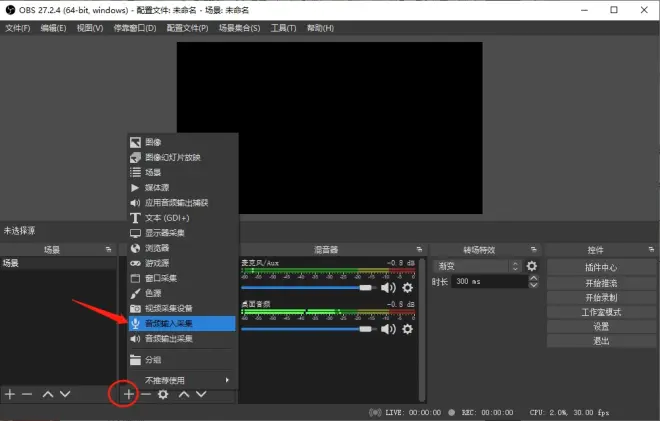
Task: Select 窗口采集 window capture source
Action: (x=182, y=278)
